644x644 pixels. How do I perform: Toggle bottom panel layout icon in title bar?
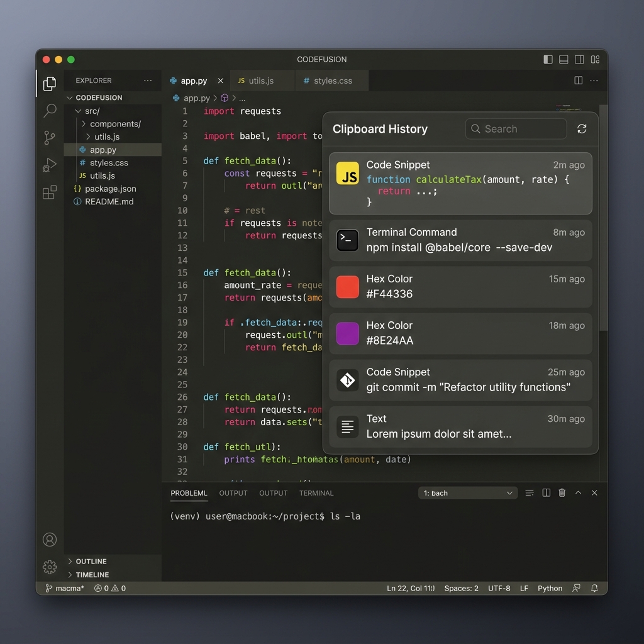[563, 60]
